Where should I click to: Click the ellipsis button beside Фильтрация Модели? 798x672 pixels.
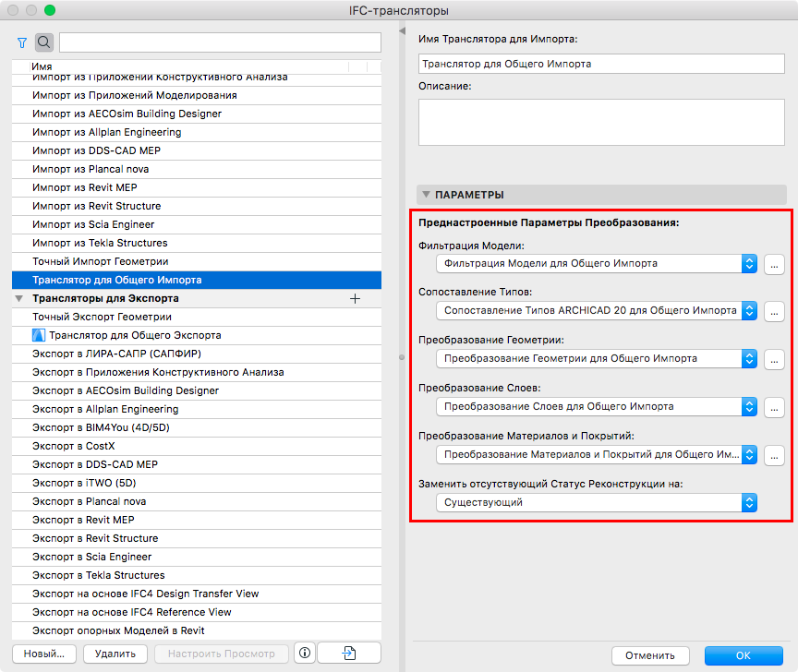774,265
